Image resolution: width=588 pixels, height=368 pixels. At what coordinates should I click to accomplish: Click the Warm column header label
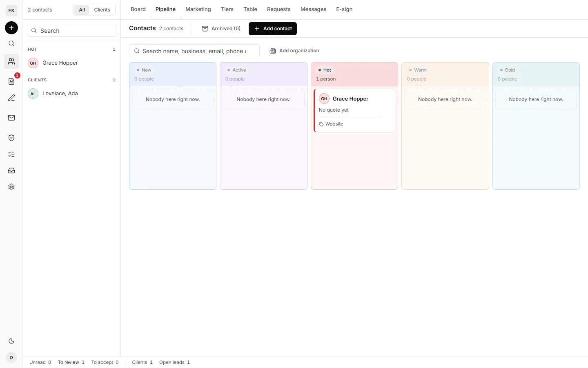pos(418,70)
